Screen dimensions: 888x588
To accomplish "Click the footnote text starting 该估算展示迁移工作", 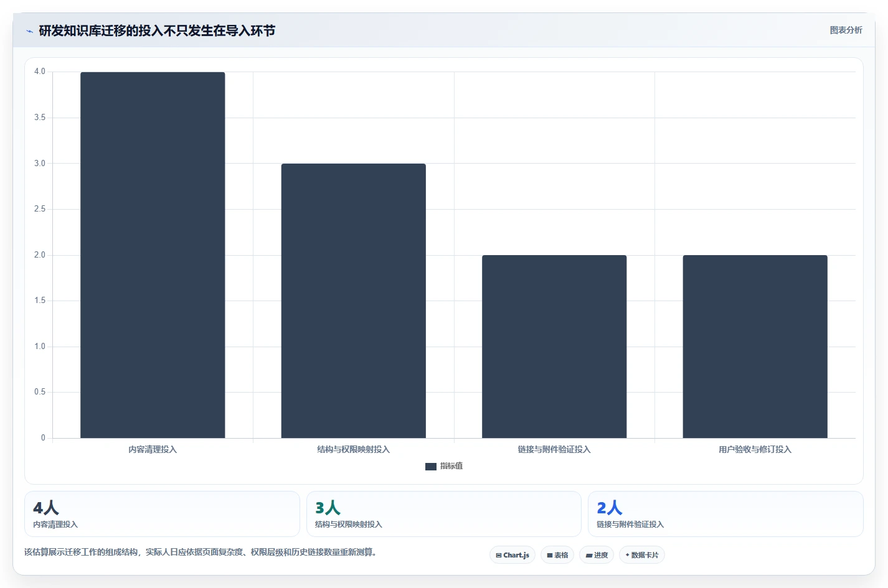I will (x=201, y=552).
